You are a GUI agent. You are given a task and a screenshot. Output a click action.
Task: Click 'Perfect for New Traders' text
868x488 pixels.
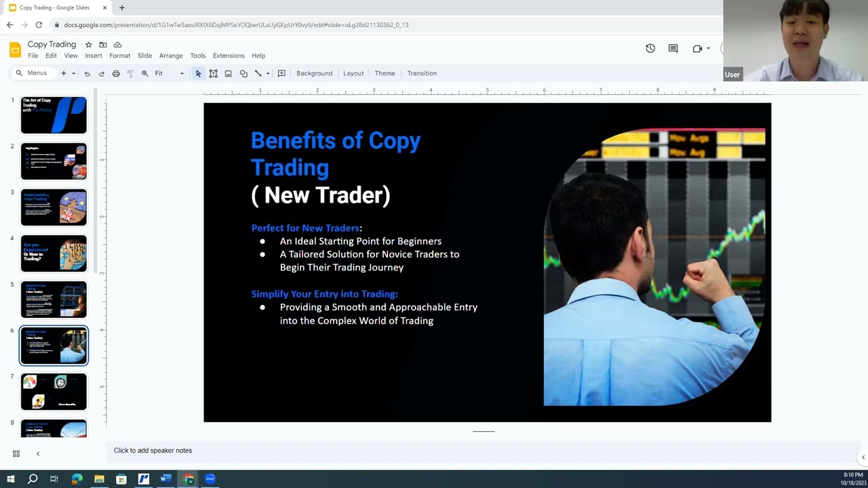pos(305,228)
